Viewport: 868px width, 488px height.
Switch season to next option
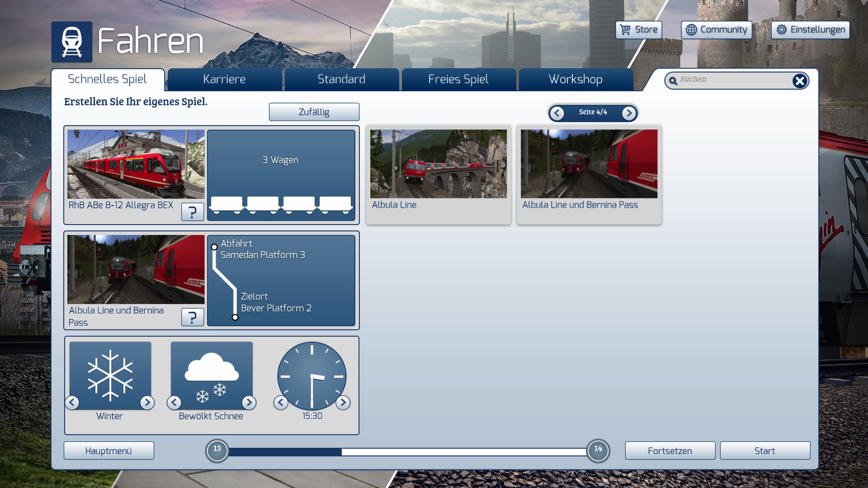pyautogui.click(x=147, y=403)
